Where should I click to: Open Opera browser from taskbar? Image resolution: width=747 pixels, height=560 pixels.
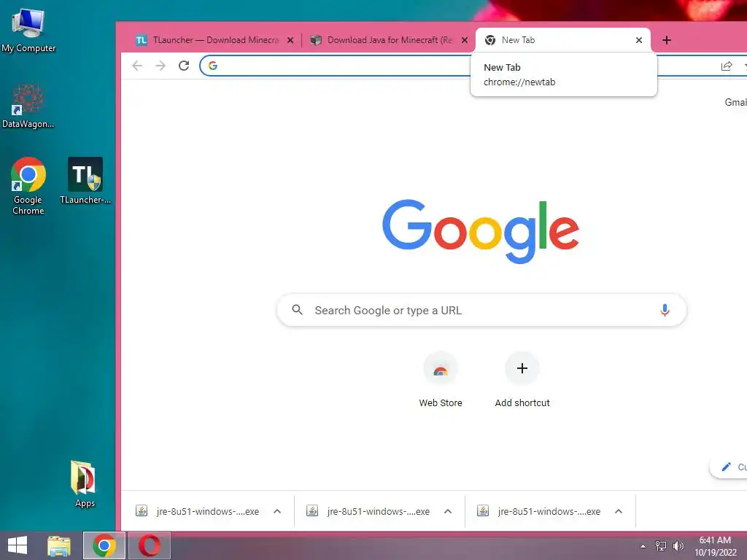pos(149,545)
